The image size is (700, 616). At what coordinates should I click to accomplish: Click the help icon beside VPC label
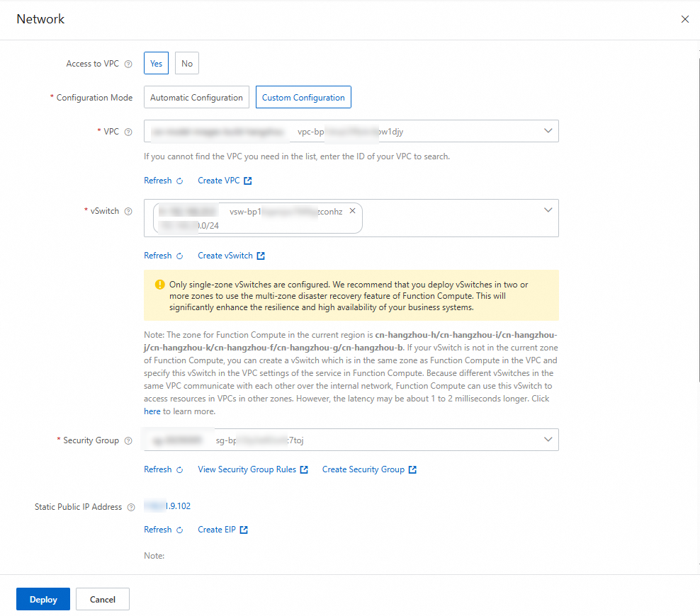pos(128,132)
